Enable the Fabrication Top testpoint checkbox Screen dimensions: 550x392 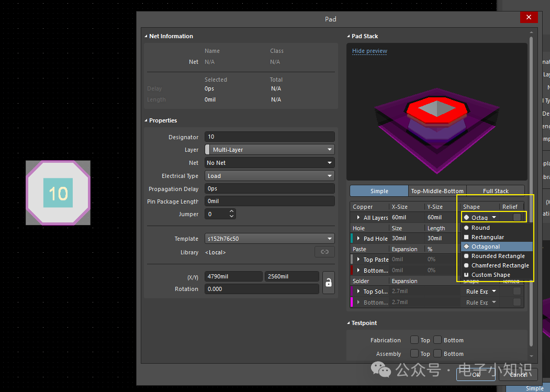click(x=414, y=340)
